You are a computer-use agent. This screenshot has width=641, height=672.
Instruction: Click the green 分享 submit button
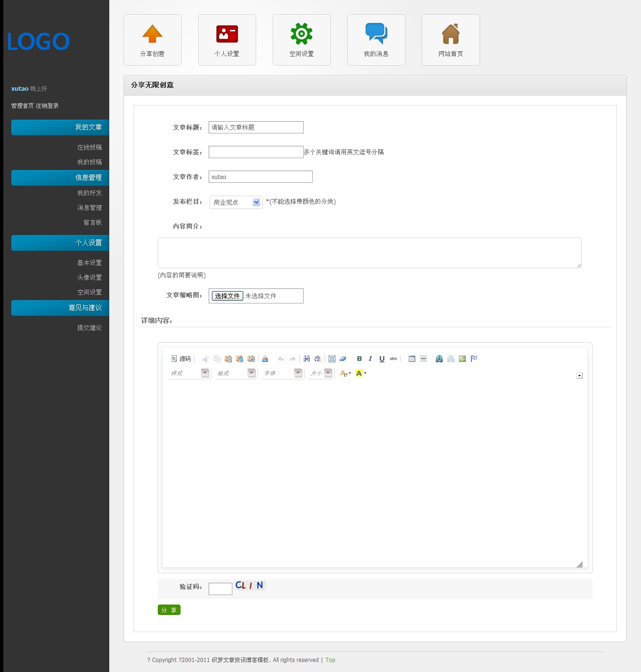169,610
